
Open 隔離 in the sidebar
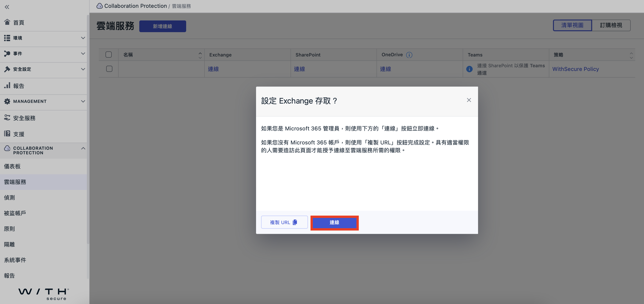pyautogui.click(x=43, y=244)
